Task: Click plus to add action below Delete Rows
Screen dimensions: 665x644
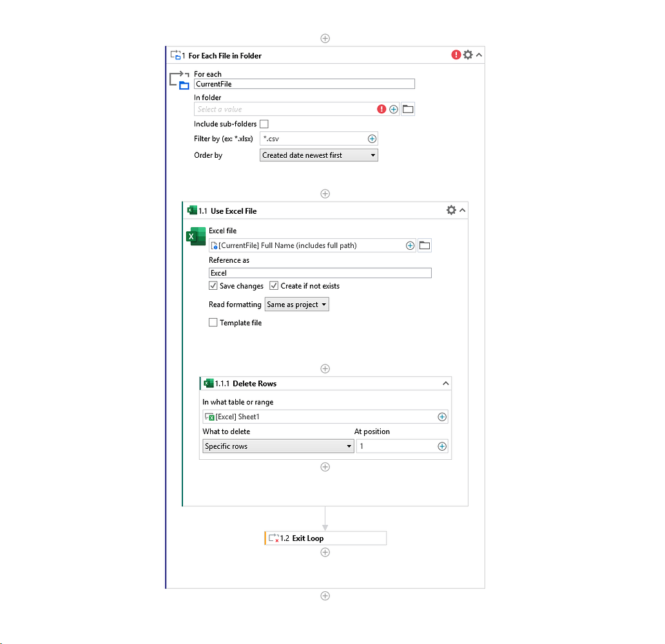Action: [x=325, y=467]
